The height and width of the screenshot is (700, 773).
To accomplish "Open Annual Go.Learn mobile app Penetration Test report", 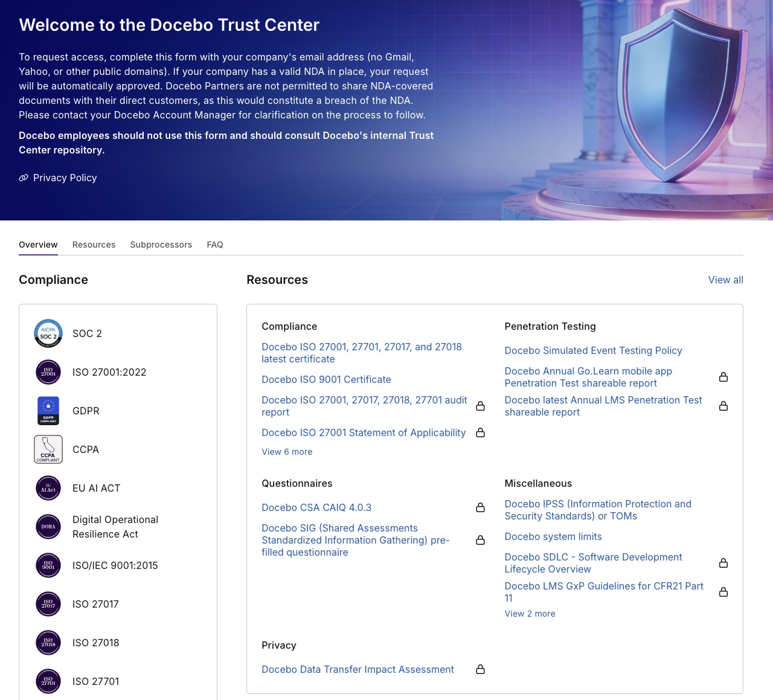I will [x=588, y=377].
